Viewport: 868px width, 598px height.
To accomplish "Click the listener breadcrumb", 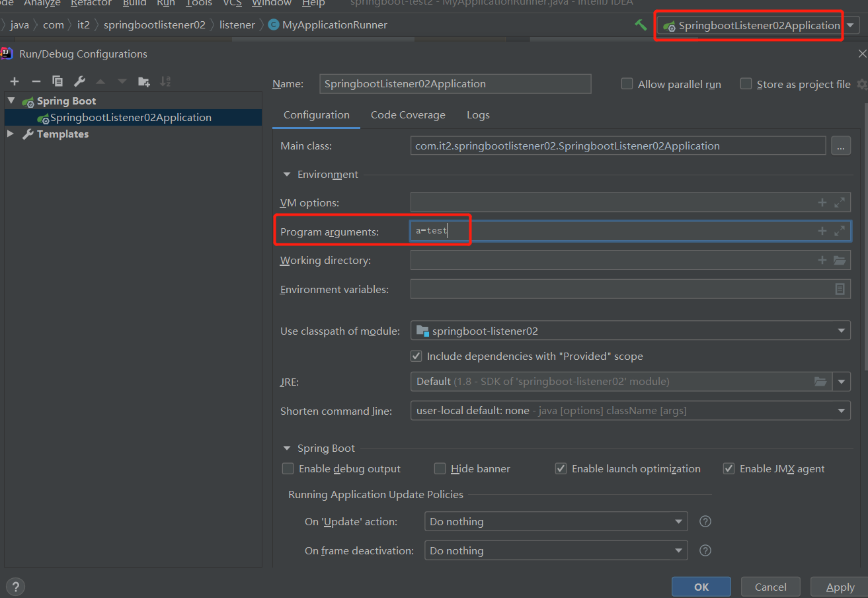I will (x=237, y=25).
